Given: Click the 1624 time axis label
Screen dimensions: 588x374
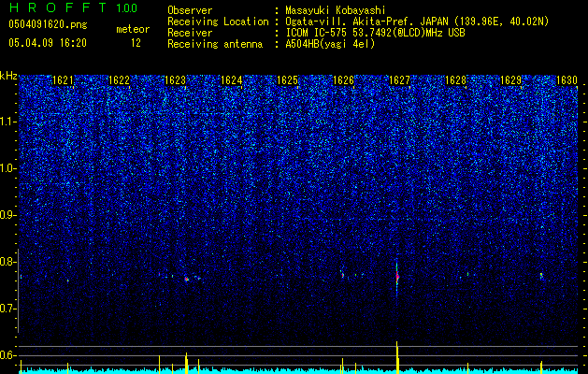Looking at the screenshot, I should tap(232, 80).
